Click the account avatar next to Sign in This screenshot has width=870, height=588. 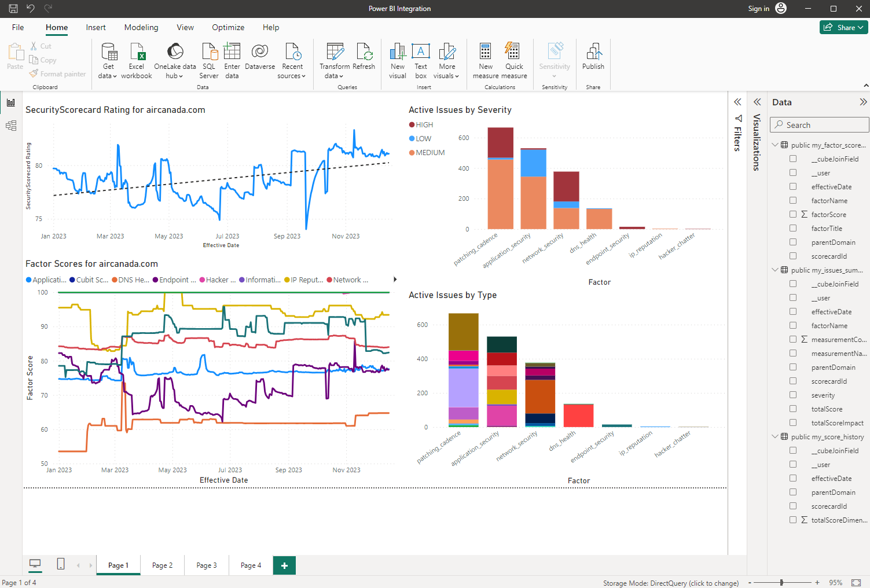click(781, 8)
